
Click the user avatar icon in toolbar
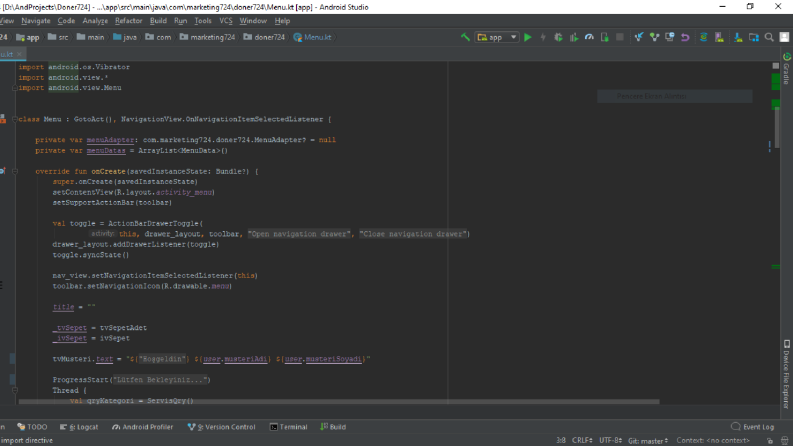(x=784, y=37)
